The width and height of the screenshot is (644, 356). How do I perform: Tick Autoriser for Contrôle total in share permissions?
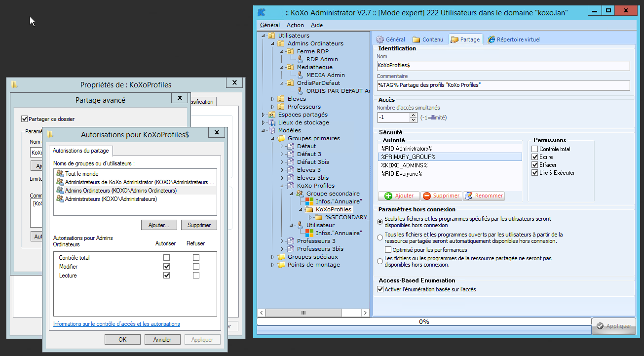[166, 258]
